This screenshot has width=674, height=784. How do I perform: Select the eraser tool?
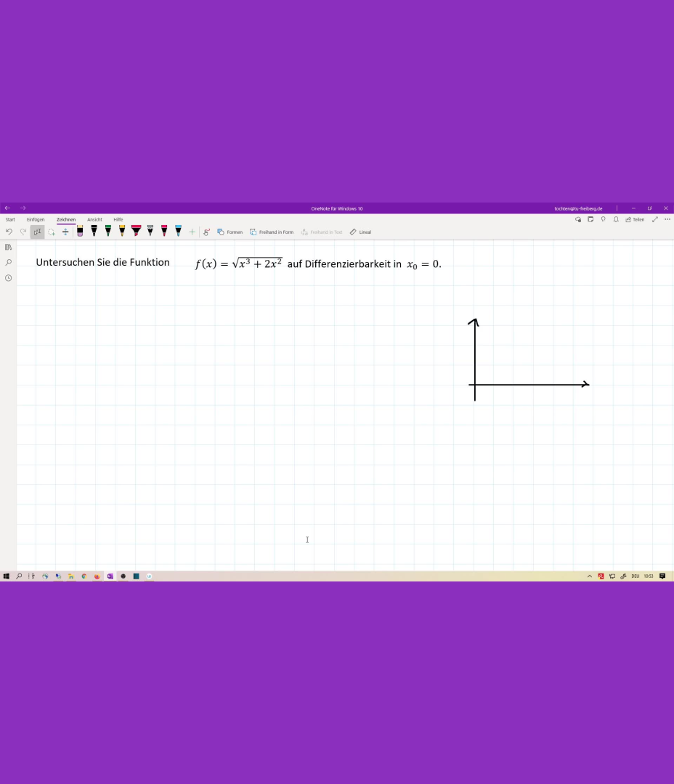[80, 231]
